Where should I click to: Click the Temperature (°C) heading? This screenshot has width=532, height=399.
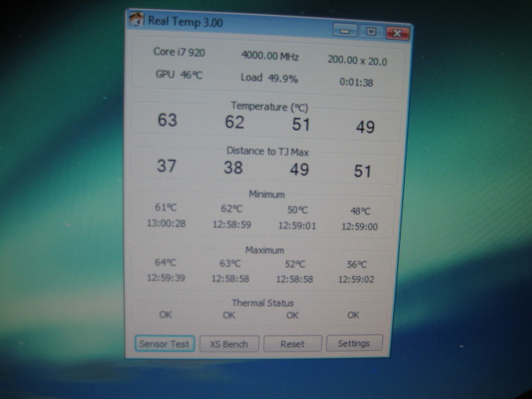(x=269, y=107)
